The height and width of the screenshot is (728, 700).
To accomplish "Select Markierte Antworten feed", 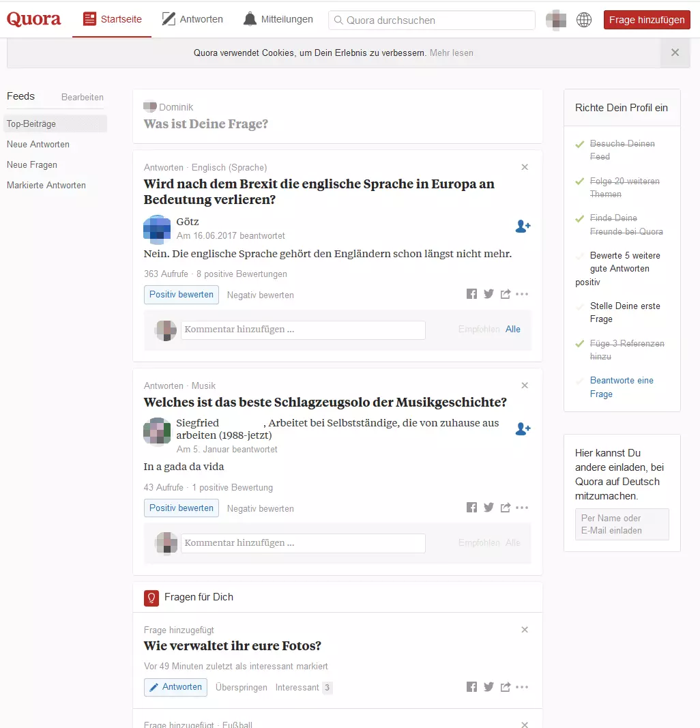I will tap(46, 186).
